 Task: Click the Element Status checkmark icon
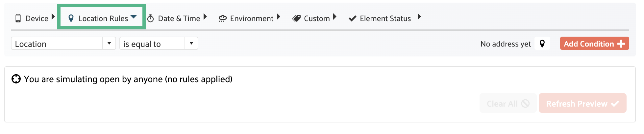(352, 18)
